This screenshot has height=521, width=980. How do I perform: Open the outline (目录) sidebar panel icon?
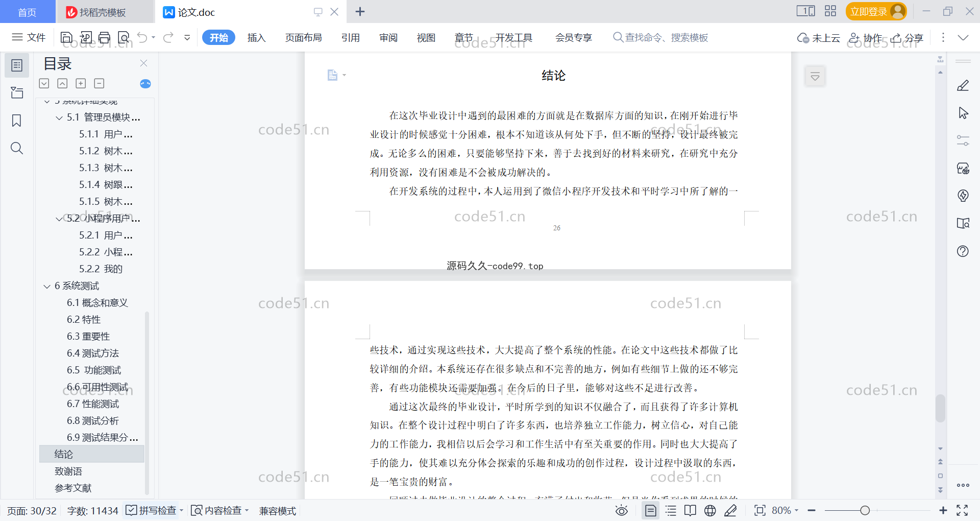point(17,65)
